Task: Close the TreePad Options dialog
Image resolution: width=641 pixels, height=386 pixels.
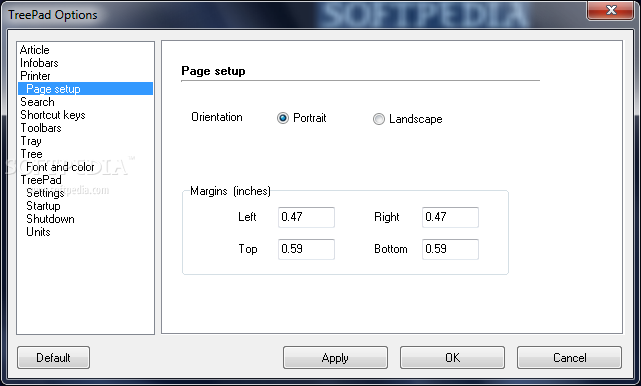Action: (x=610, y=10)
